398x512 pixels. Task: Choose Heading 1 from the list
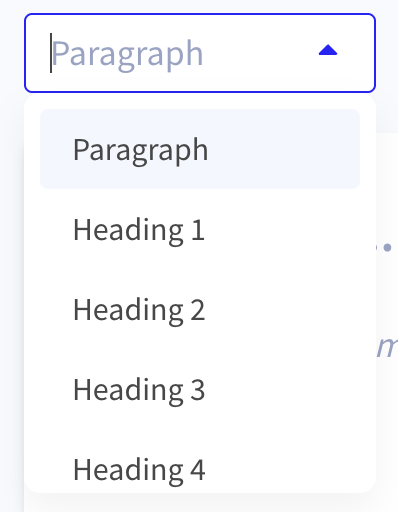pyautogui.click(x=200, y=229)
